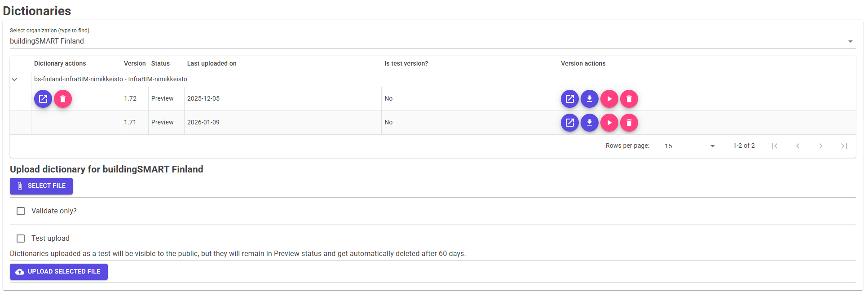
Task: Go to the next page of results
Action: coord(820,146)
